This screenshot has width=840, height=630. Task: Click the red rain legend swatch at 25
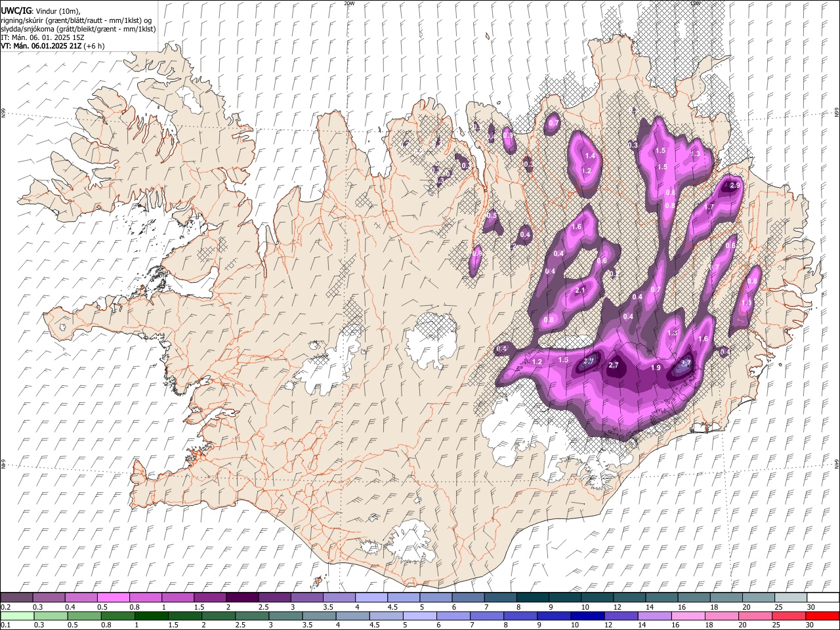(788, 616)
